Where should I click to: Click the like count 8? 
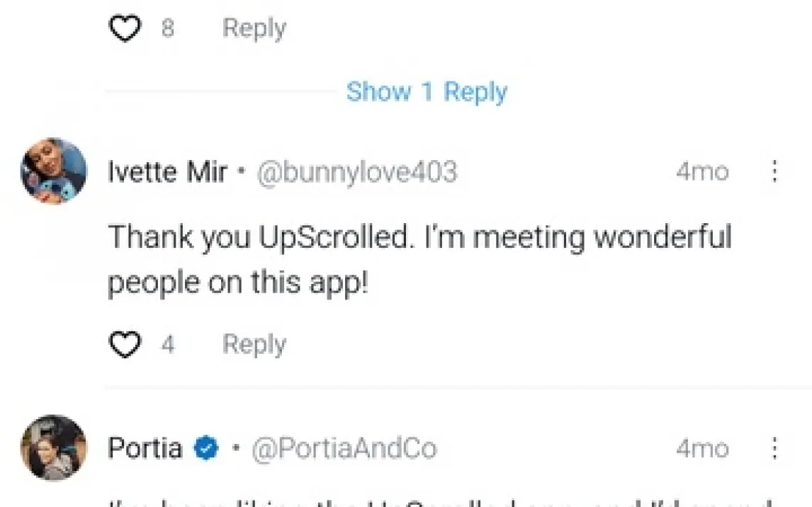pos(167,29)
